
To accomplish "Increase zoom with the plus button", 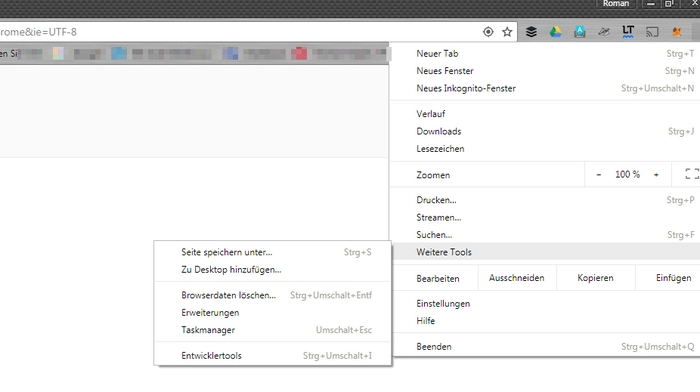I will 656,175.
